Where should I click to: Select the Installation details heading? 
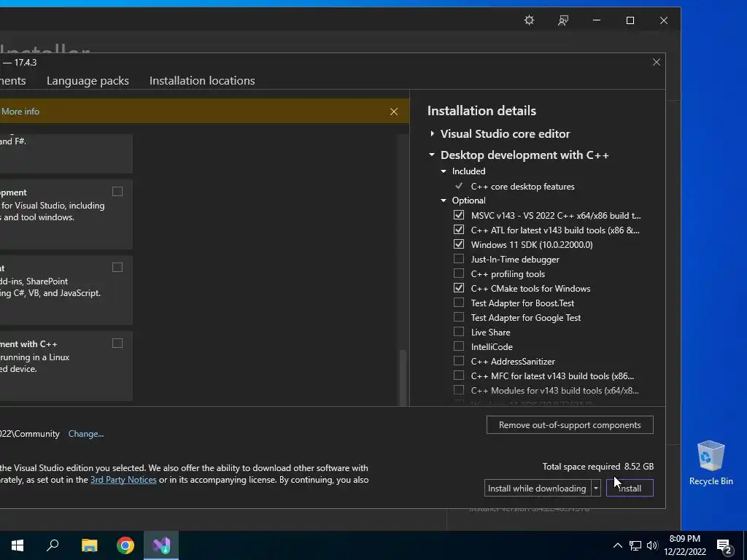pyautogui.click(x=481, y=111)
